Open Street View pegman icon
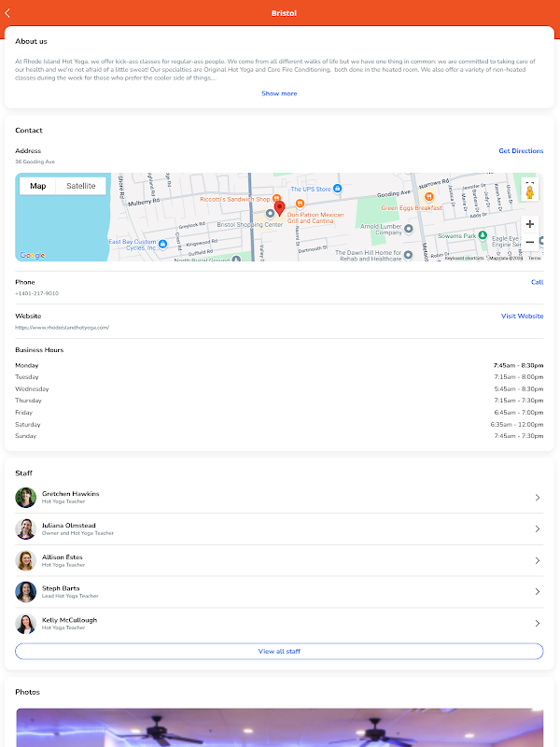 [529, 192]
